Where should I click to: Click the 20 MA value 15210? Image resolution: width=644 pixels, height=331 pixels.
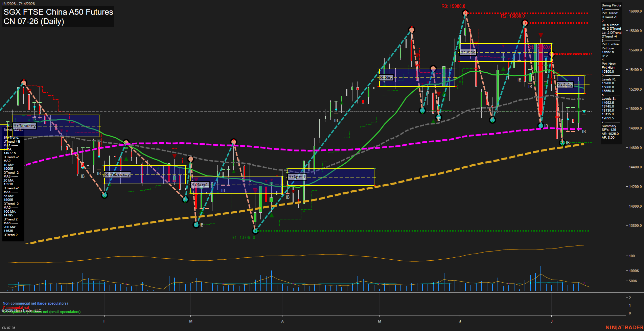(8, 184)
